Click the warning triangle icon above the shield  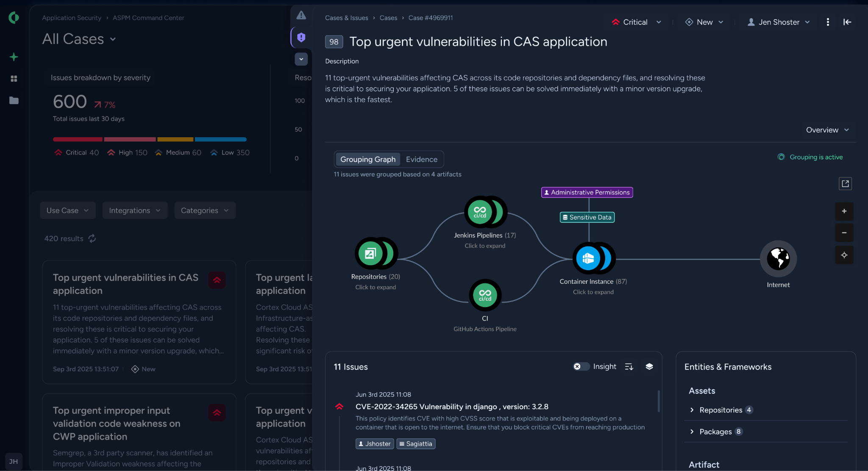tap(301, 15)
